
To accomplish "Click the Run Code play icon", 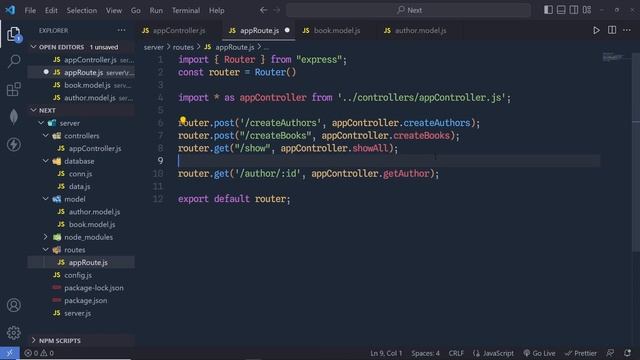I will [596, 31].
